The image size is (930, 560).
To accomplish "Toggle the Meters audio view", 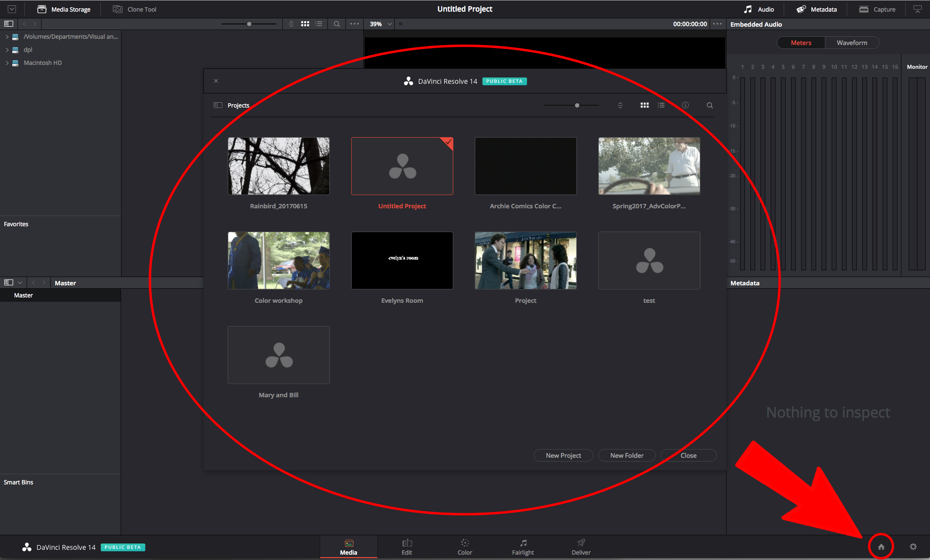I will click(x=801, y=43).
